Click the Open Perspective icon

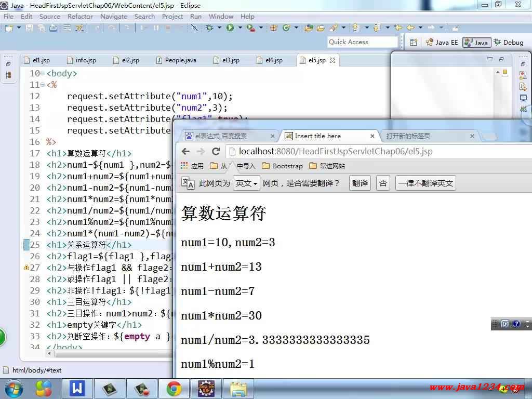coord(414,42)
